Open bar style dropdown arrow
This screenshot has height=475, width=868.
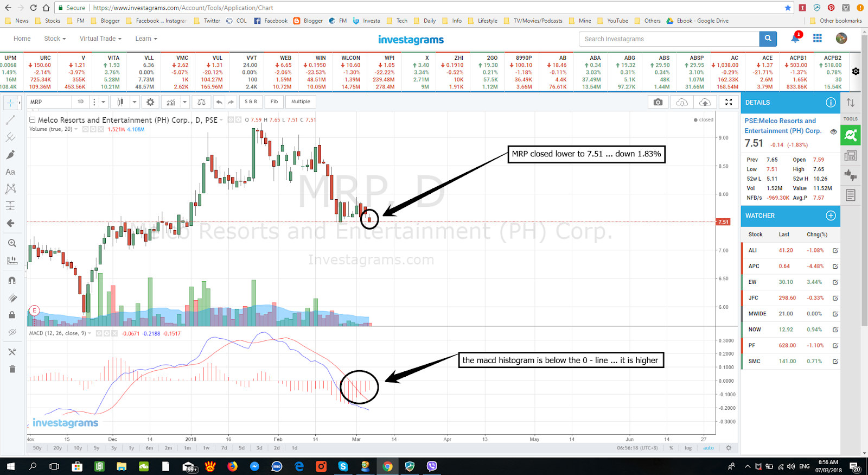pos(134,102)
